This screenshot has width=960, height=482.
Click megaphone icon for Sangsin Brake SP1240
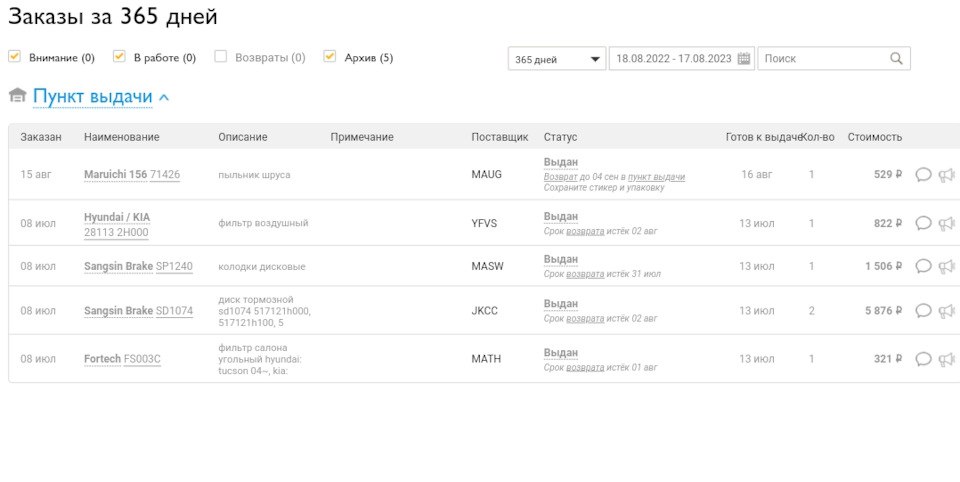pos(946,267)
